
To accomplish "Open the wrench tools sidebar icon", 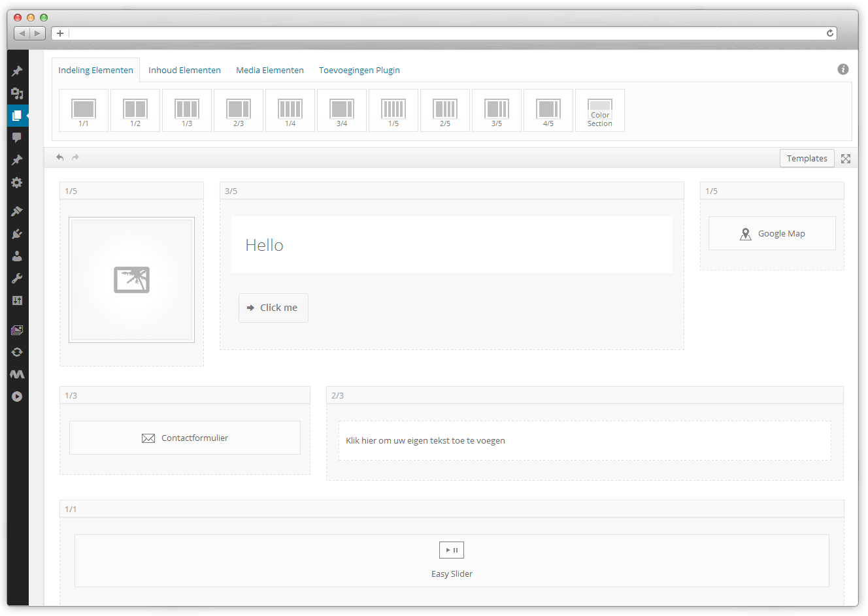I will click(x=17, y=278).
